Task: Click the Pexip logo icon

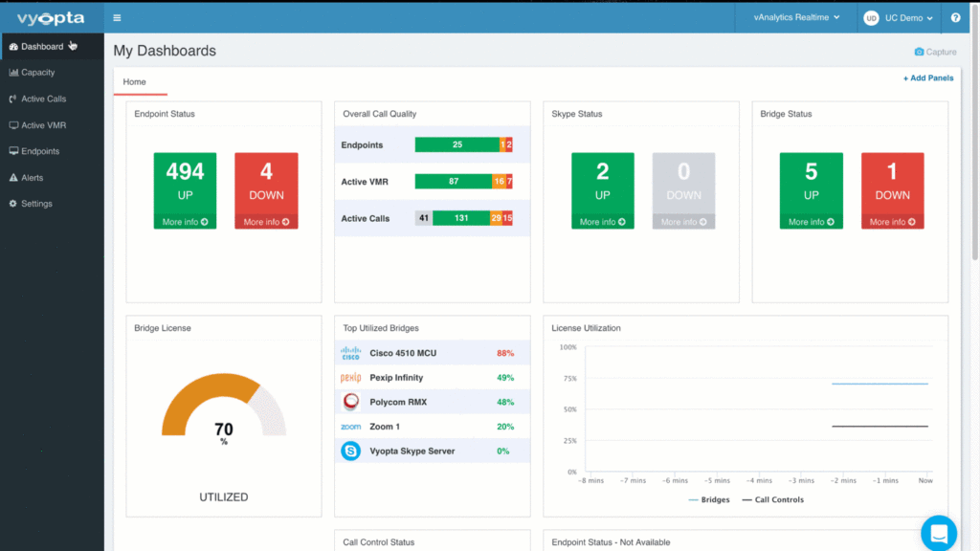Action: (350, 377)
